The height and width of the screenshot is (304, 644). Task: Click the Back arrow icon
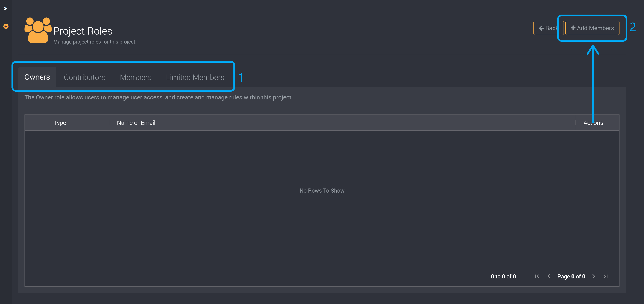541,28
